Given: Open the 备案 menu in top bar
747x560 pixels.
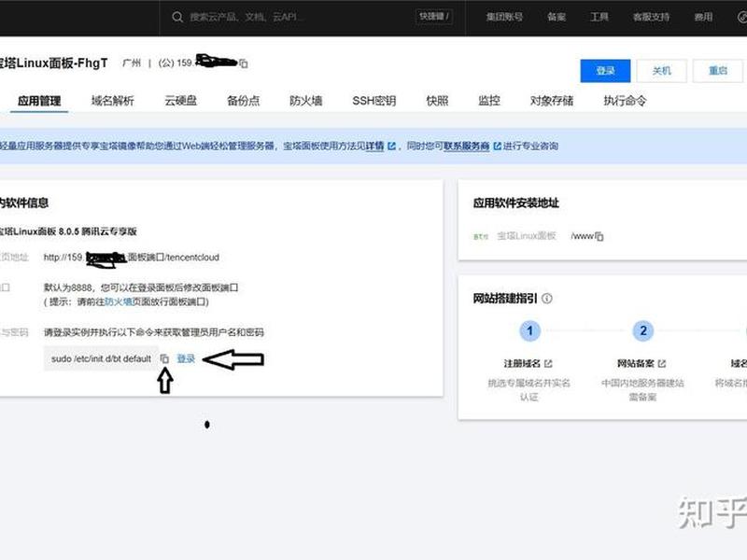Looking at the screenshot, I should [x=557, y=17].
